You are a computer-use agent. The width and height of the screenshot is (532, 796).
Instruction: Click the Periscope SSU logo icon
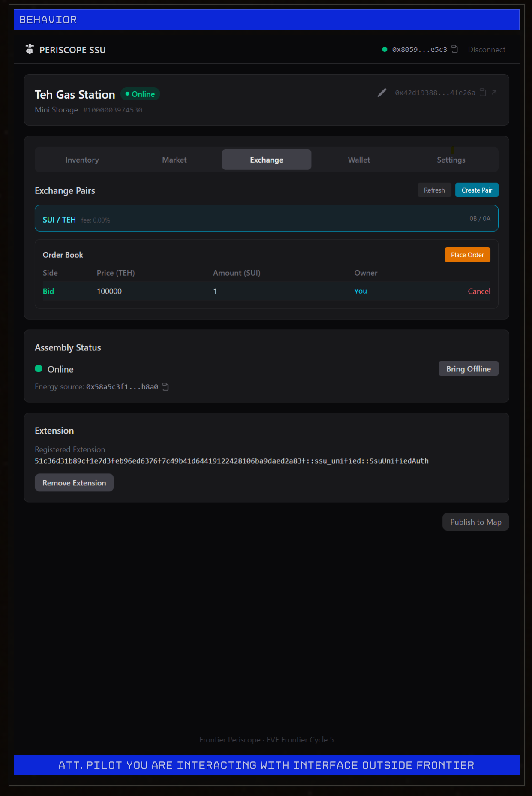pos(30,49)
